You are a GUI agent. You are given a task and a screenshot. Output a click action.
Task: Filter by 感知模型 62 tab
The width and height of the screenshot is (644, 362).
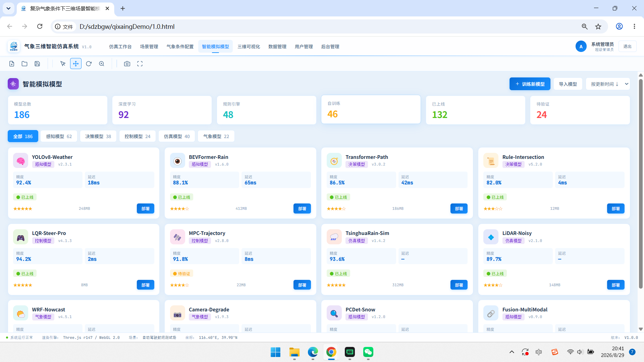pos(59,136)
